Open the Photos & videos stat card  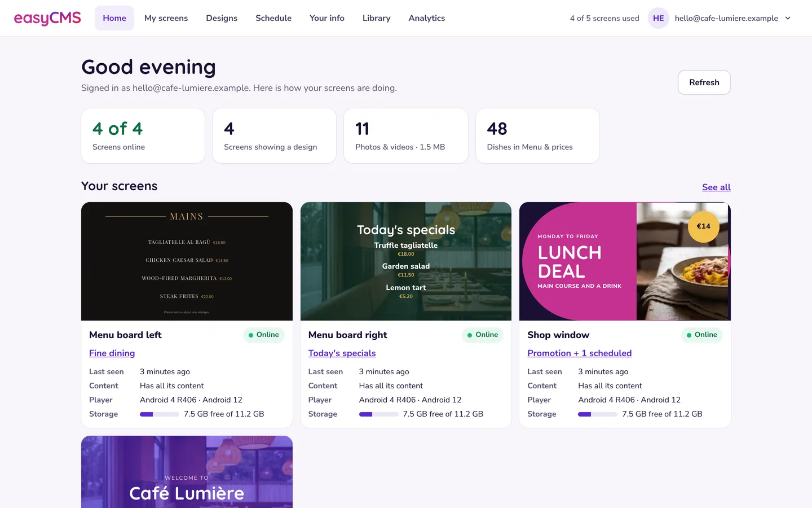(406, 136)
